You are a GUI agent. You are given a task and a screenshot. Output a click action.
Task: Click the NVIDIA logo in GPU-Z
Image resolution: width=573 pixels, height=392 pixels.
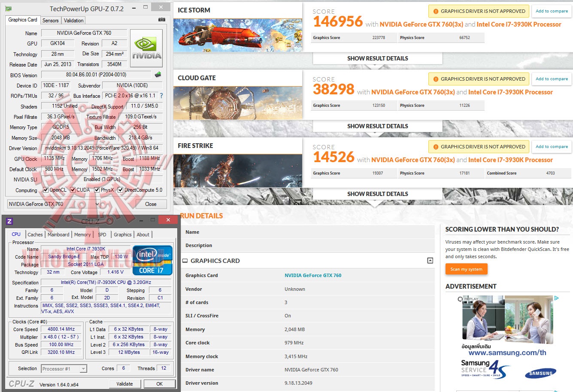pyautogui.click(x=146, y=48)
